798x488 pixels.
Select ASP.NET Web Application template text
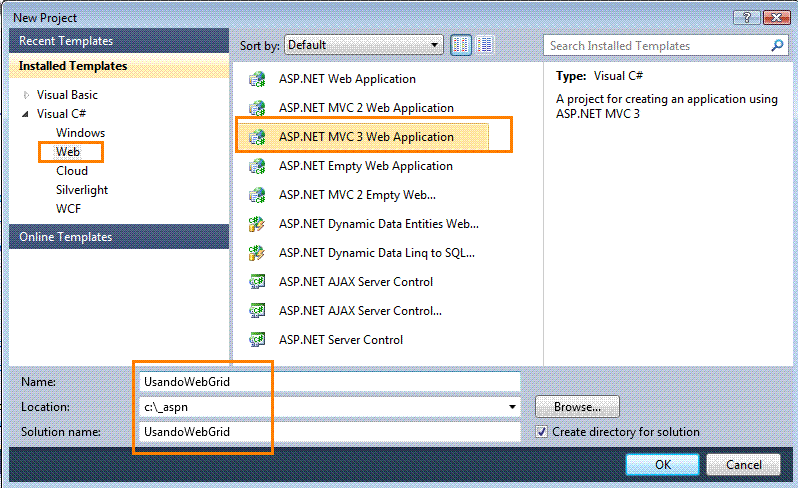click(347, 79)
